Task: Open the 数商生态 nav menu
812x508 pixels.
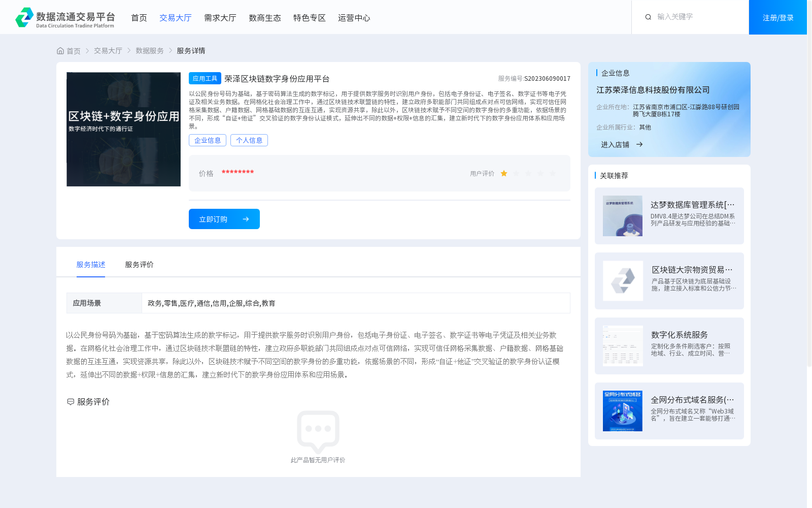Action: [265, 18]
